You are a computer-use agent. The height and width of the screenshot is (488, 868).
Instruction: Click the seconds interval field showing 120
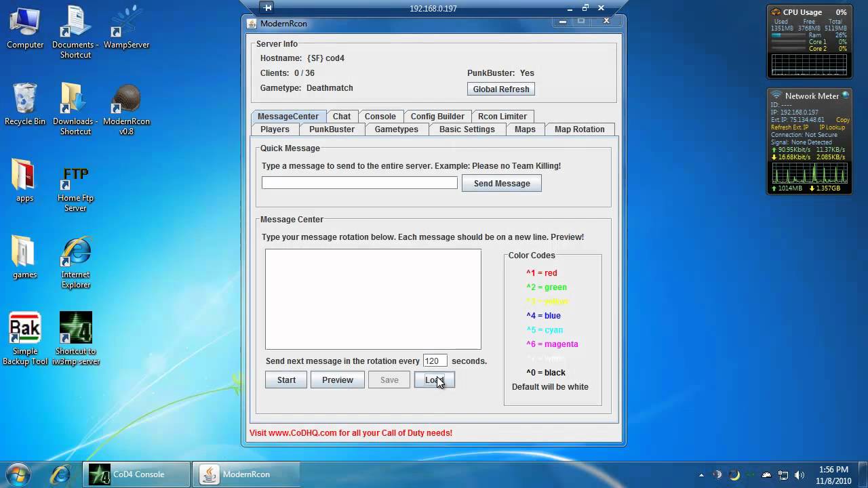[x=435, y=361]
